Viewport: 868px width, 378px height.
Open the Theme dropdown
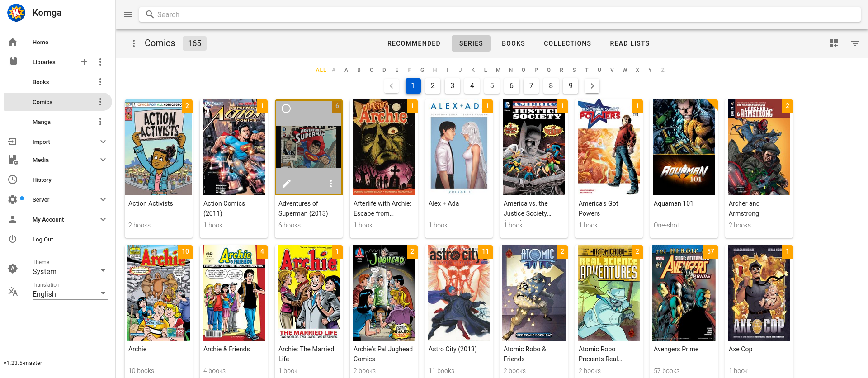point(71,271)
